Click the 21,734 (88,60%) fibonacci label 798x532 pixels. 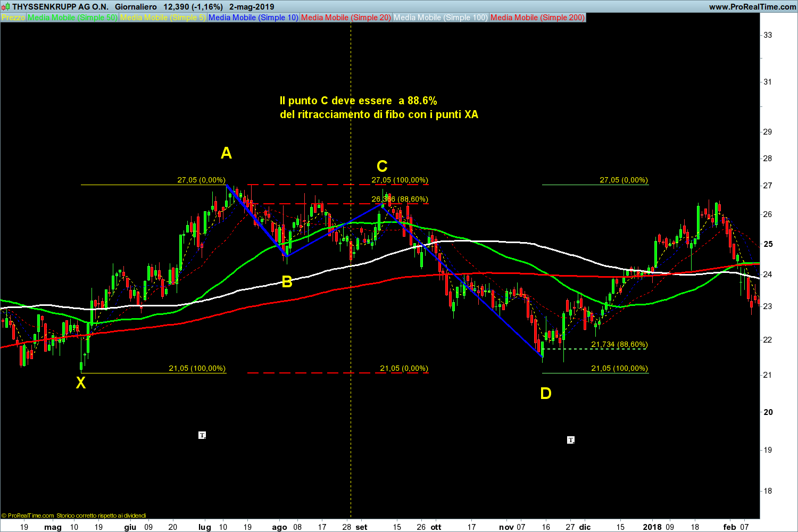(x=619, y=344)
